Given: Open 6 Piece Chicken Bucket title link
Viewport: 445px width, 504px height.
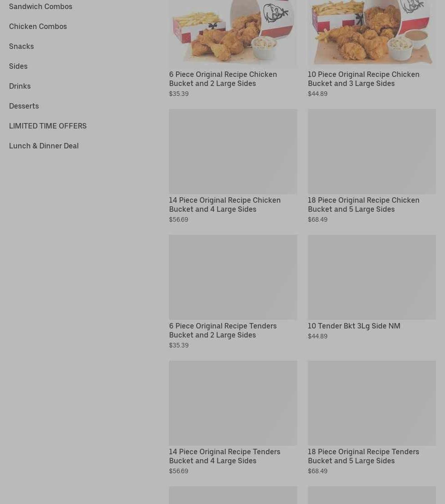Looking at the screenshot, I should pyautogui.click(x=222, y=79).
